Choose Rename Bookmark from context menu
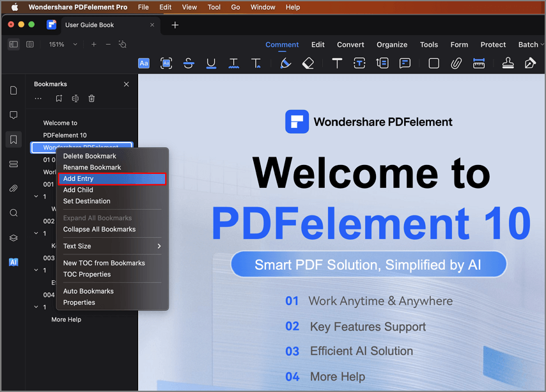The width and height of the screenshot is (546, 392). [112, 167]
